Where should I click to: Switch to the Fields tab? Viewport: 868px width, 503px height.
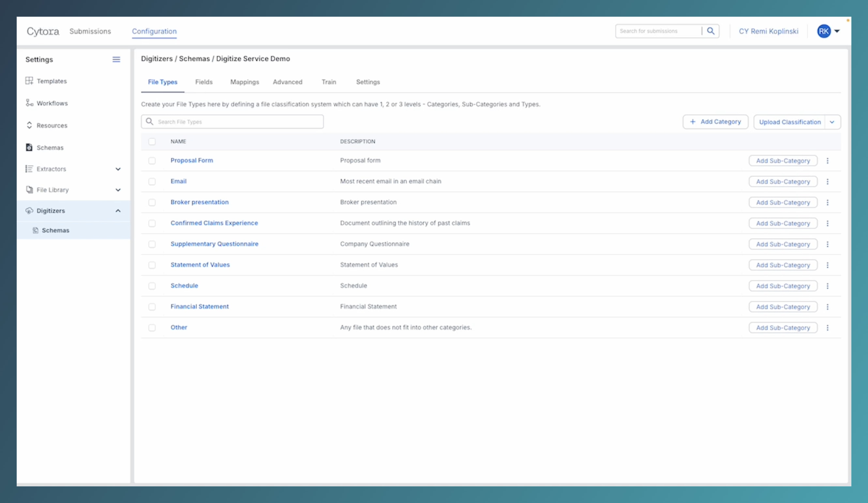(x=203, y=82)
